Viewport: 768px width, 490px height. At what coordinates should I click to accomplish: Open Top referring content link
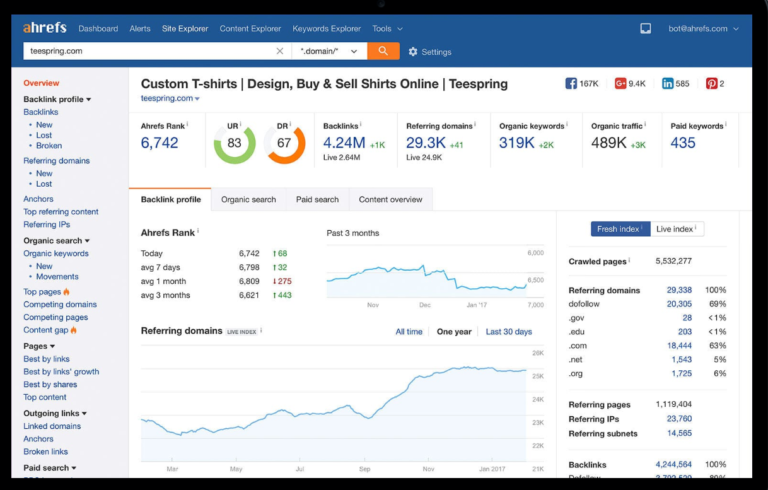click(x=61, y=212)
